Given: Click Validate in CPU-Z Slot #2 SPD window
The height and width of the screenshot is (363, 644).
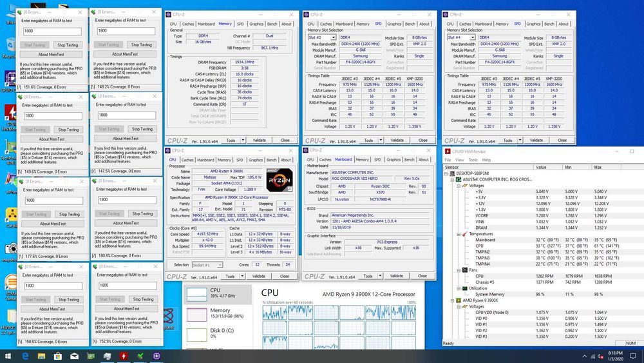Looking at the screenshot, I should click(397, 140).
